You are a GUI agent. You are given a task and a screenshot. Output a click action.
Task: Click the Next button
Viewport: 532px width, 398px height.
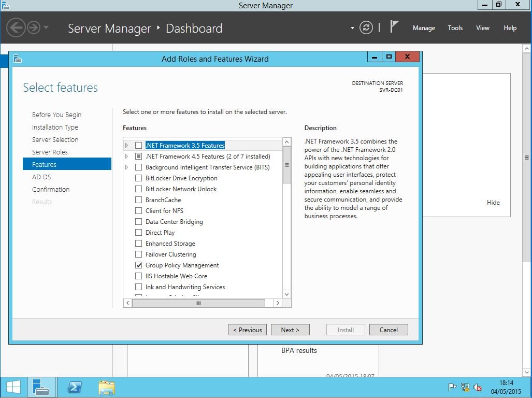pos(290,330)
